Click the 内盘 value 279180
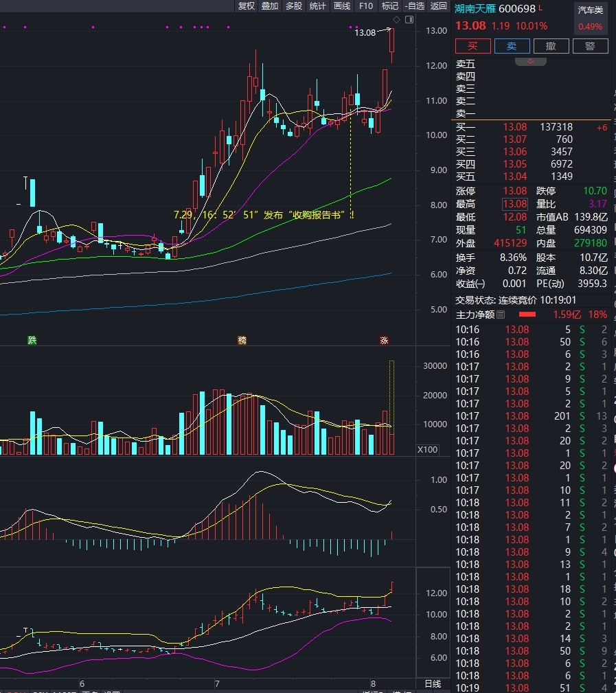Image resolution: width=616 pixels, height=693 pixels. click(591, 243)
